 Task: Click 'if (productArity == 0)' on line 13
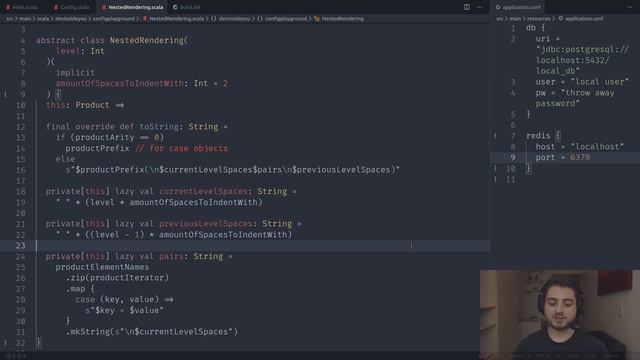(110, 138)
